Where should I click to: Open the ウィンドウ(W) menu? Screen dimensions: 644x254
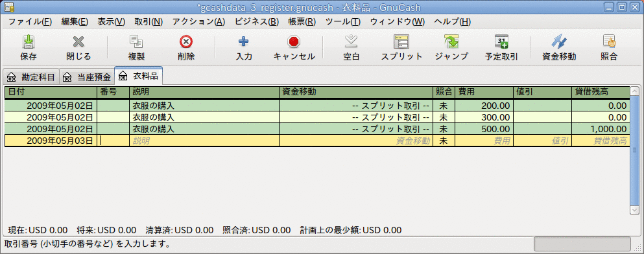click(x=398, y=22)
